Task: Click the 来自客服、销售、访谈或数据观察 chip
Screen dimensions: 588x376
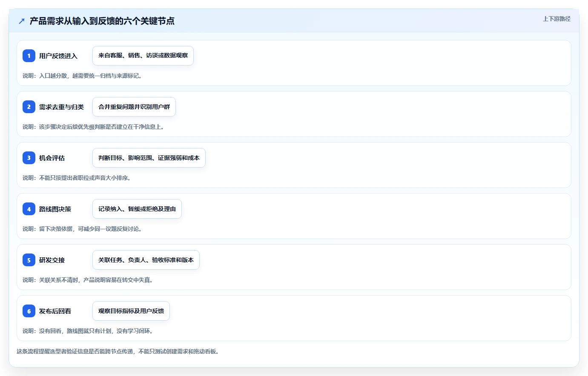Action: point(143,56)
